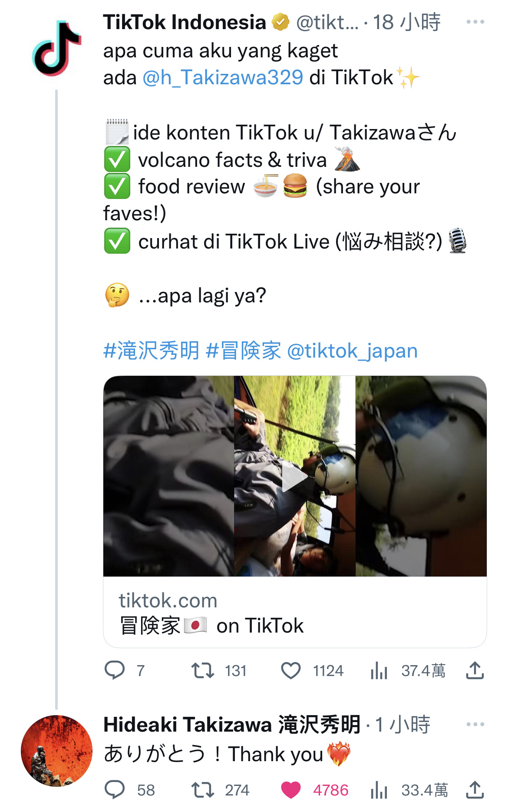This screenshot has width=508, height=812.
Task: Open more options on TikTok Indonesia tweet
Action: [475, 22]
